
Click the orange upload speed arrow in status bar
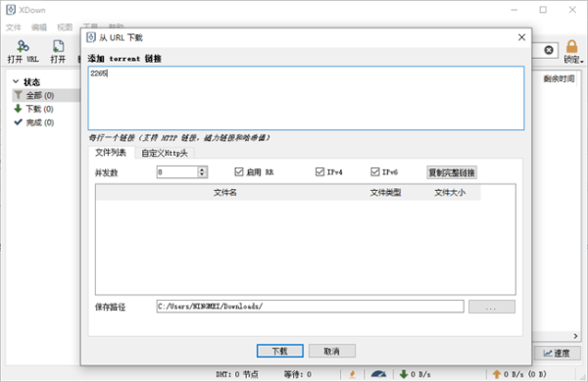point(497,374)
